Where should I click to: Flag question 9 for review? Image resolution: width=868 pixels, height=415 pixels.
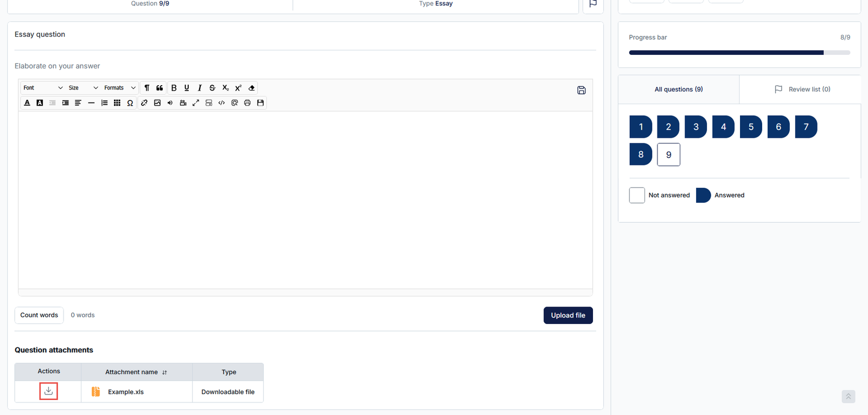[x=593, y=4]
